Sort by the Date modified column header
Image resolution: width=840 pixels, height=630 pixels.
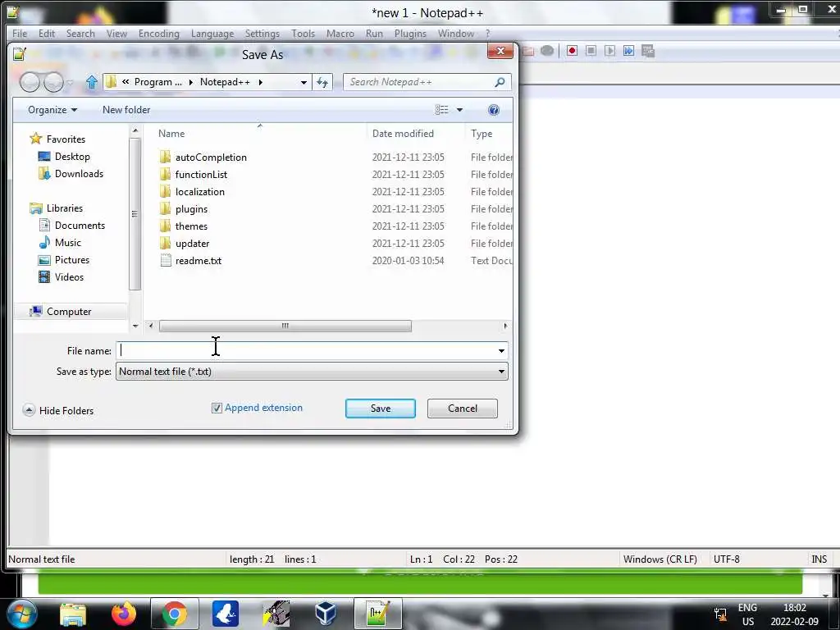(416, 134)
